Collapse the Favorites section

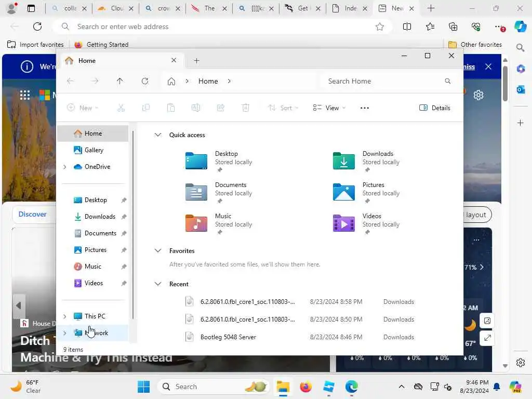click(158, 251)
